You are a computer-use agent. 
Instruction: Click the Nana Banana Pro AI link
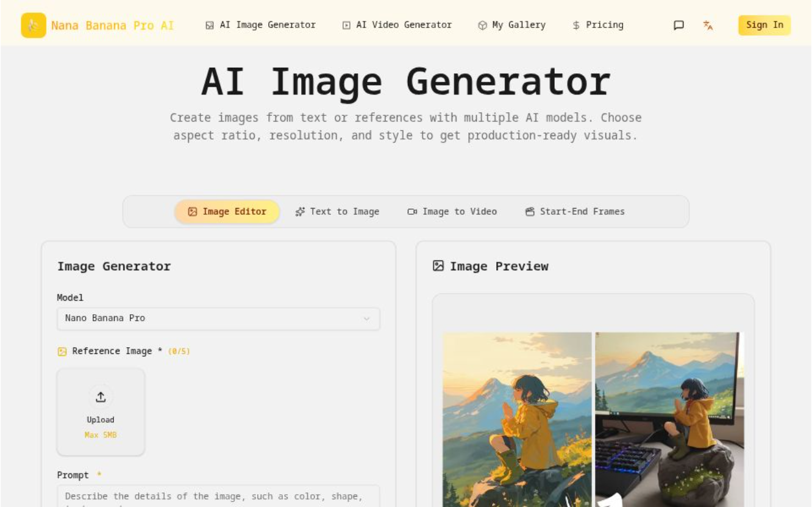[x=112, y=26]
